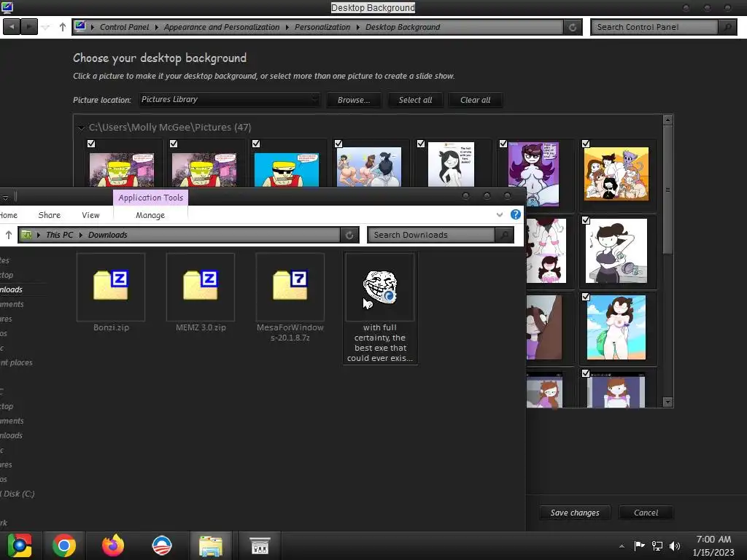This screenshot has width=747, height=560.
Task: Focus the Search Downloads field
Action: pos(431,235)
